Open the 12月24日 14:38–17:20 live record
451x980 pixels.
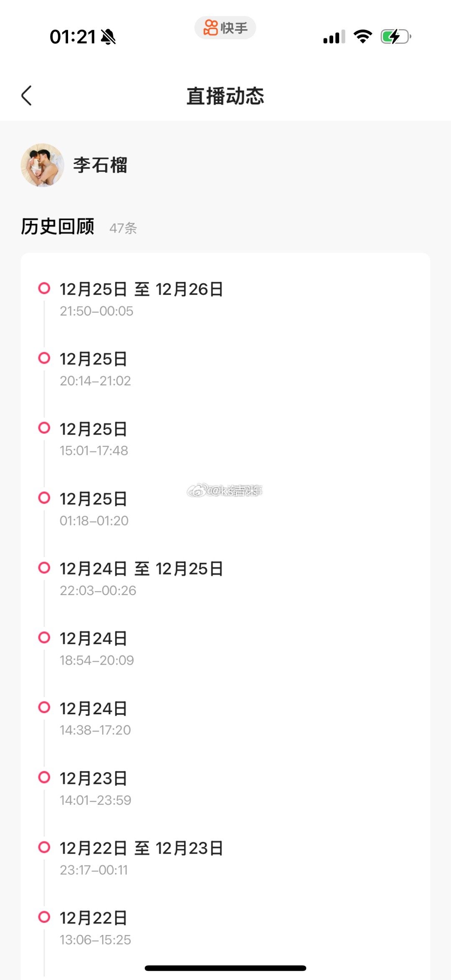pos(225,719)
